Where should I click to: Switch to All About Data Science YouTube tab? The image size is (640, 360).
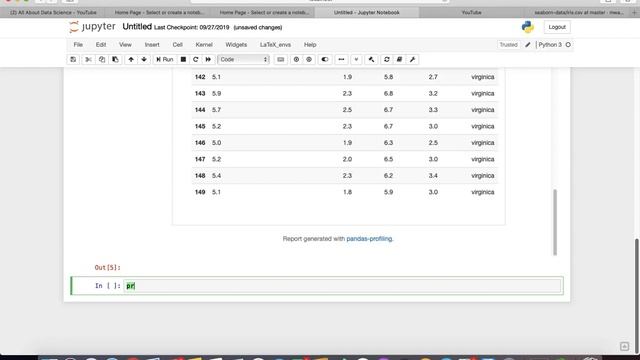coord(53,13)
